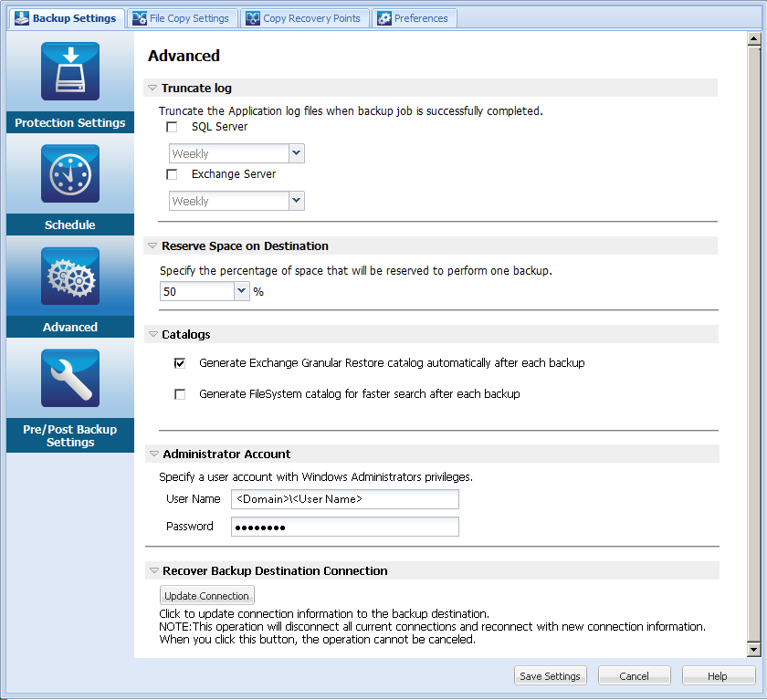Viewport: 767px width, 700px height.
Task: Collapse the Reserve Space on Destination section
Action: point(152,246)
